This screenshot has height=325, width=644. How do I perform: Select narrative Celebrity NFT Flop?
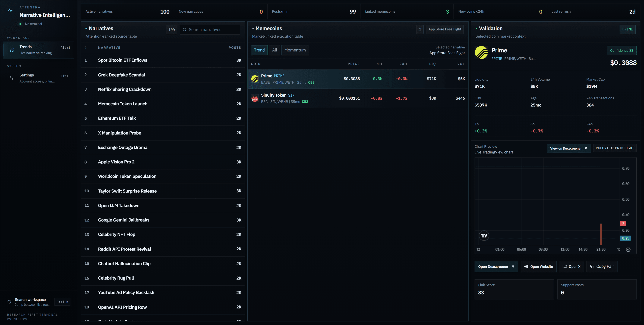point(163,234)
